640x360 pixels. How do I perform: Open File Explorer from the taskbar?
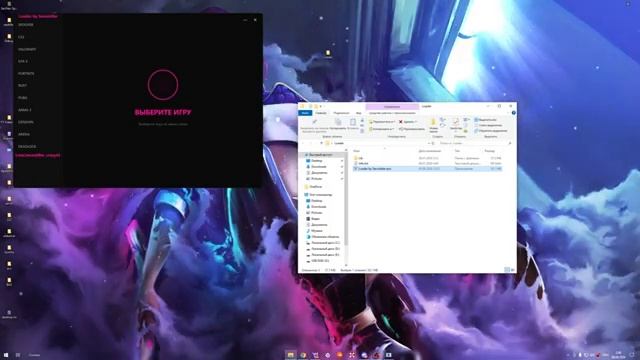tap(291, 355)
